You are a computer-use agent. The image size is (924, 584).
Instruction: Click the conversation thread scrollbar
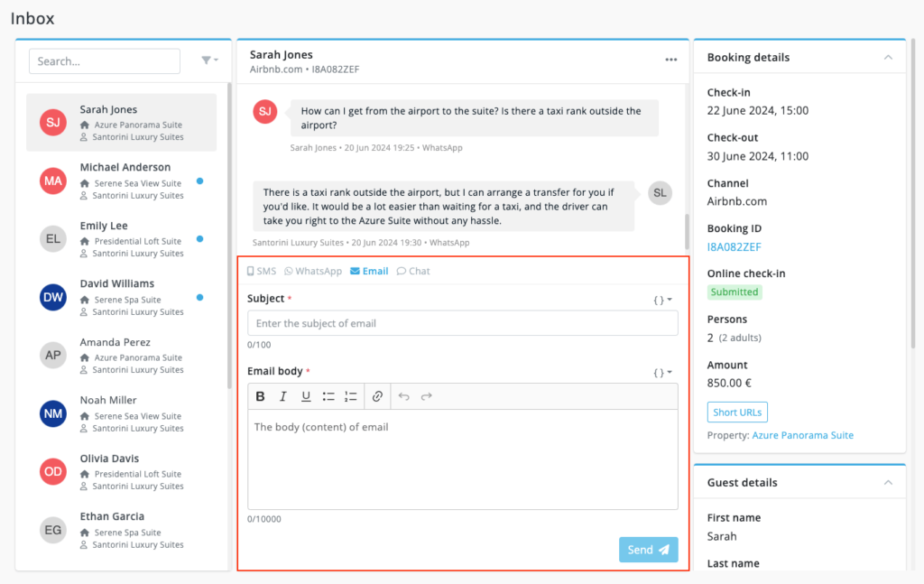(x=687, y=232)
